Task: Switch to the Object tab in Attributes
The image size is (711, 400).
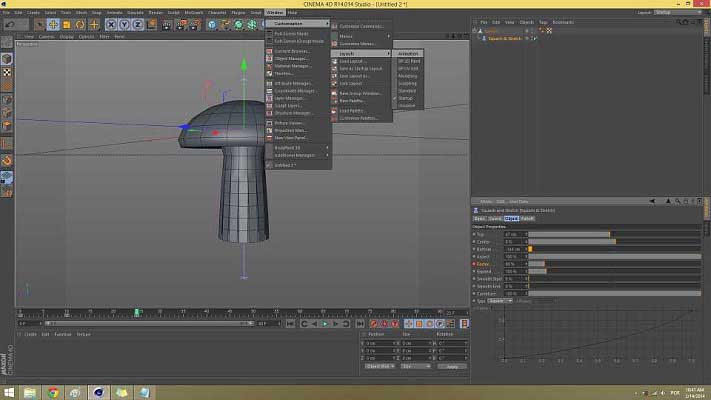Action: coord(511,217)
